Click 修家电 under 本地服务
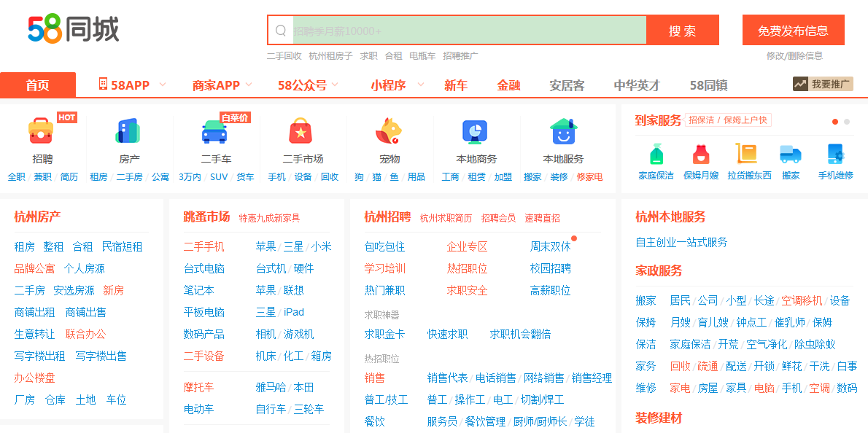This screenshot has height=433, width=868. [589, 177]
